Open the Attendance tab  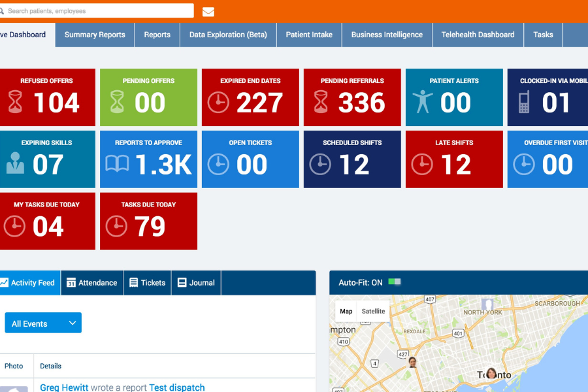[91, 283]
